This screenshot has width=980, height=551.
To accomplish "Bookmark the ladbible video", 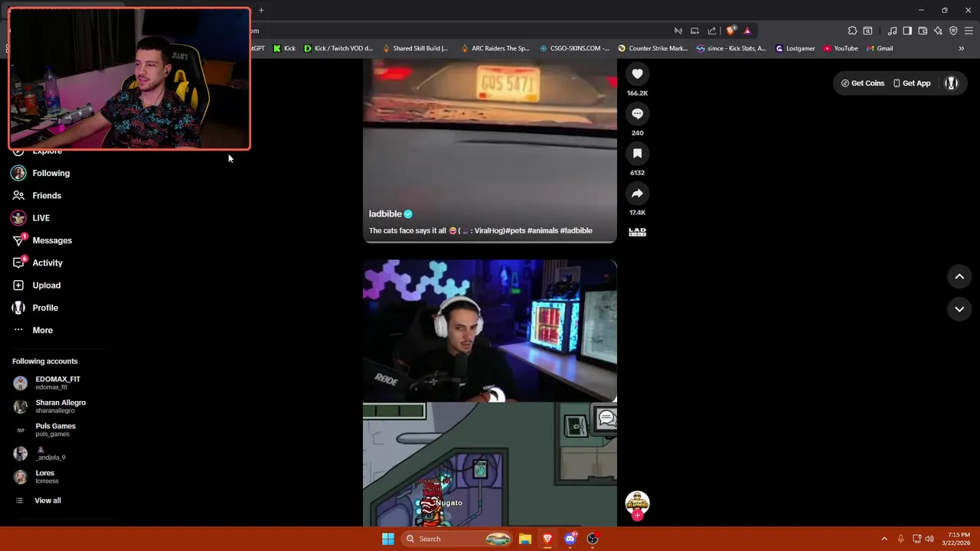I will tap(637, 153).
